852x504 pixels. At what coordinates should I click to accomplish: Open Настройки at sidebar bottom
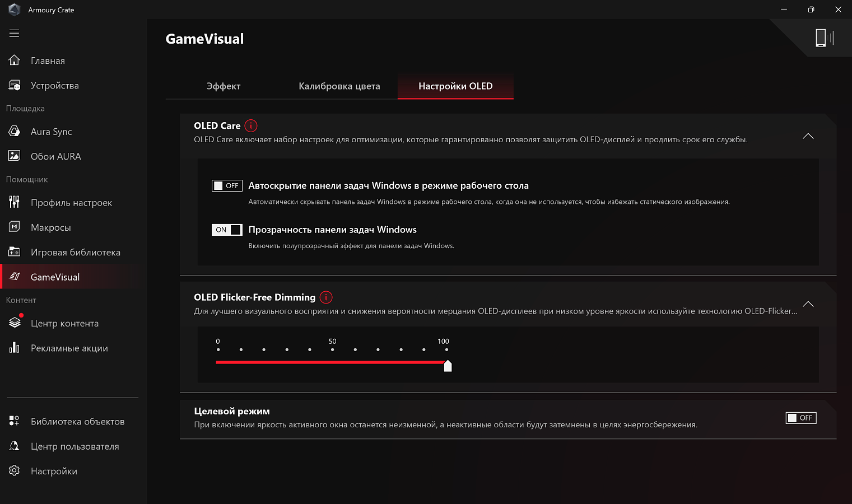(x=73, y=471)
